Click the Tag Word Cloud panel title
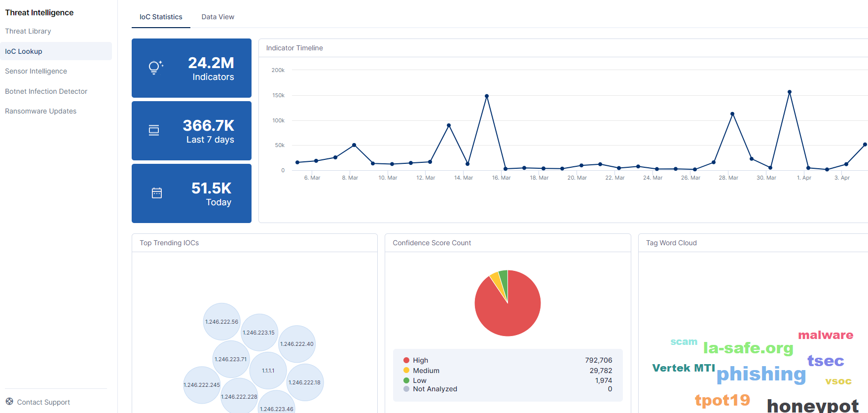 (671, 243)
